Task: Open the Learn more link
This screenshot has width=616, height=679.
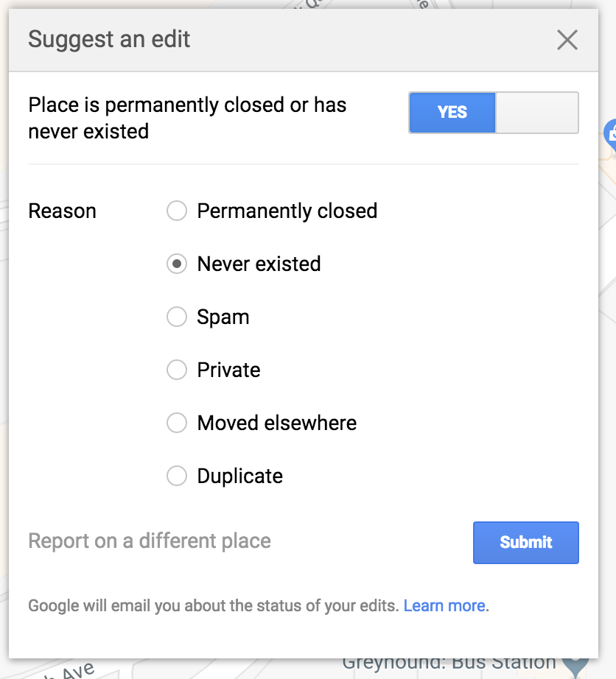Action: tap(444, 606)
